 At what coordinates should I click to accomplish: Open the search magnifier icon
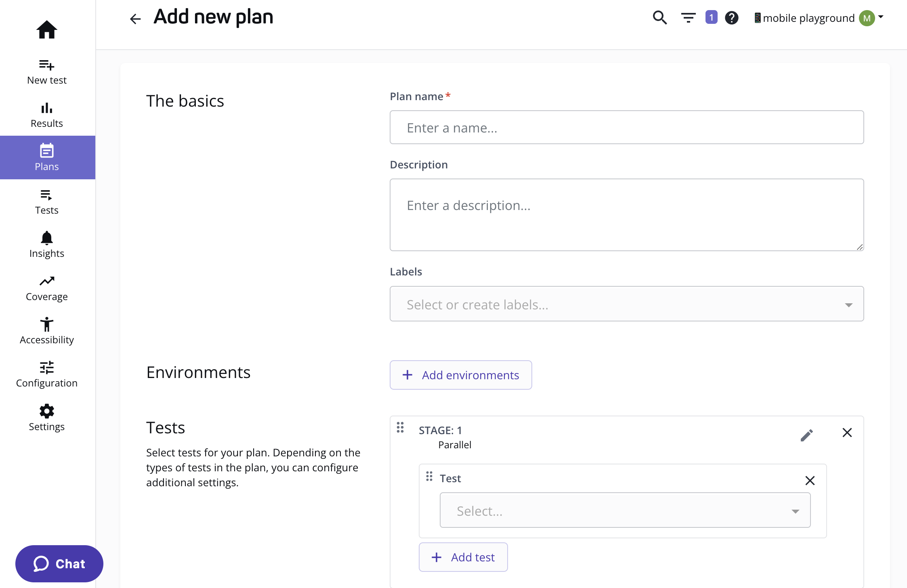[660, 18]
